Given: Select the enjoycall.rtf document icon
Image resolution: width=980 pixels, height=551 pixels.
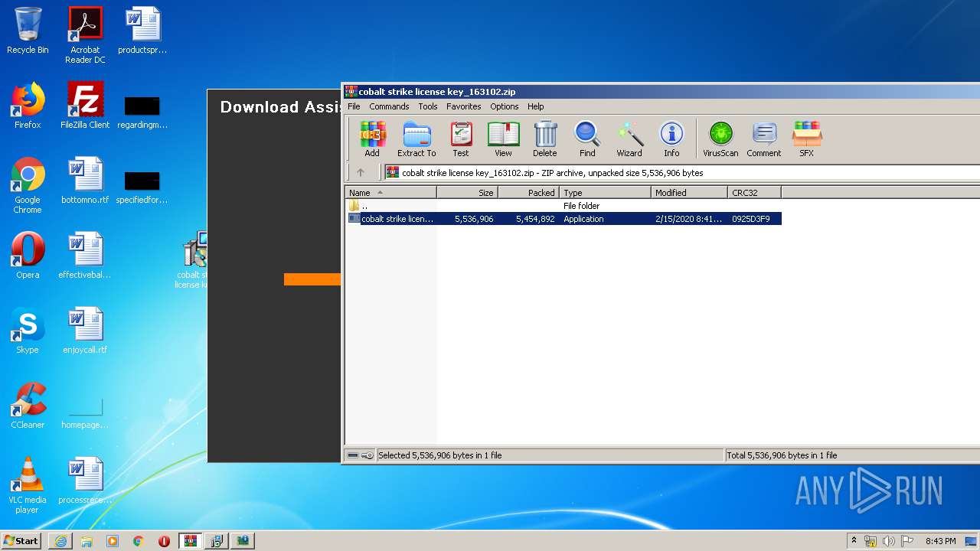Looking at the screenshot, I should coord(85,331).
